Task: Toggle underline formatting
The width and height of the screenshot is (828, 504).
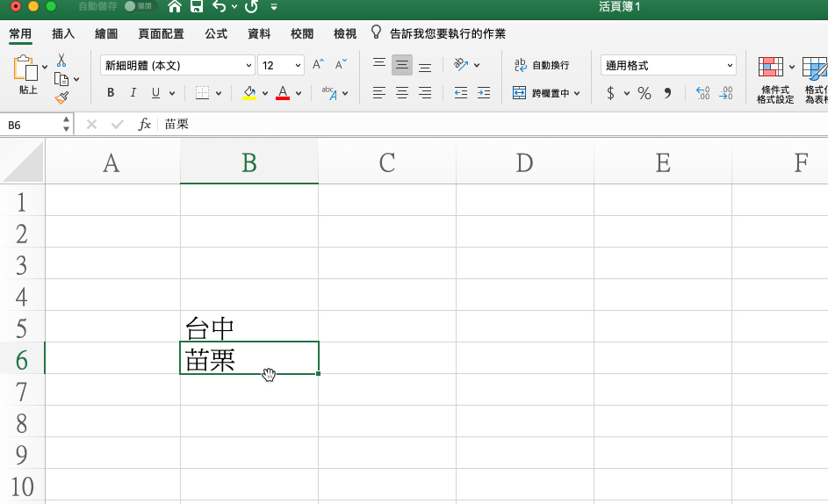Action: coord(155,93)
